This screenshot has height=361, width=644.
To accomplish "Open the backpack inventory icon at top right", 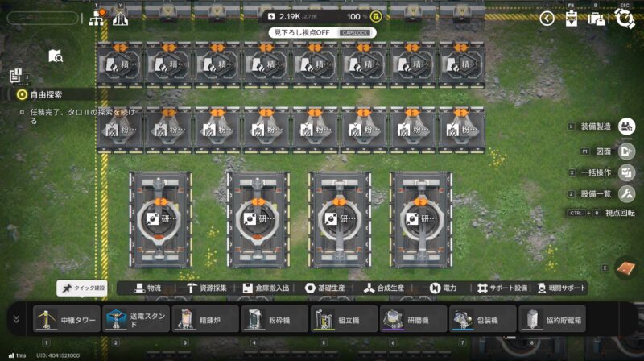I will pos(597,19).
